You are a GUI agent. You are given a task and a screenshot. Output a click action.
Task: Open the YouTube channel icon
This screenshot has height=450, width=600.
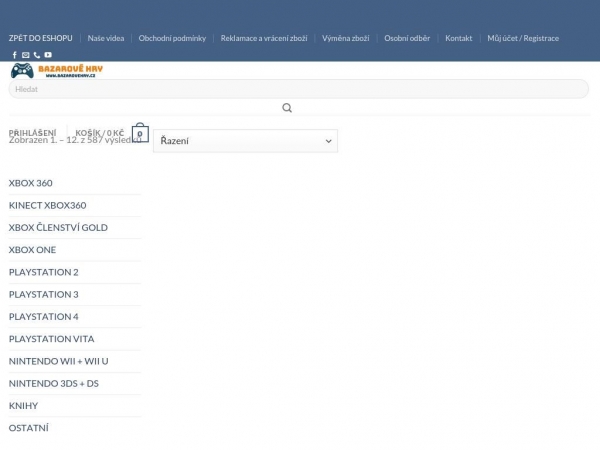pos(48,55)
